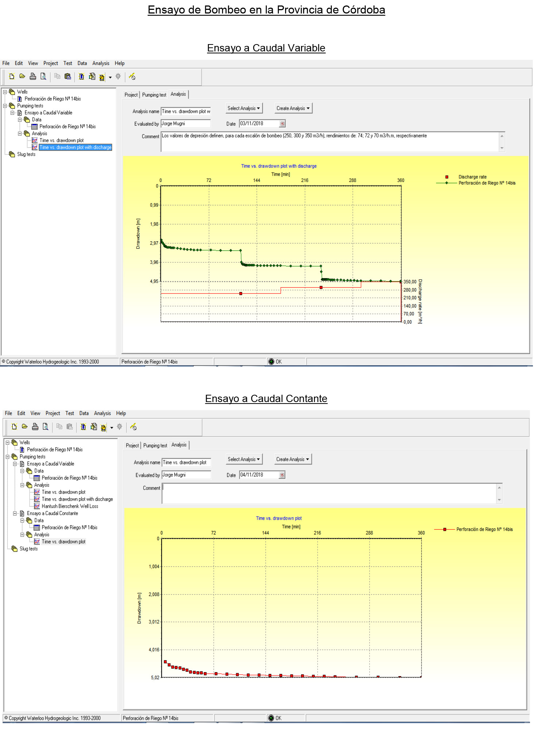Click Paste icon in Caudal Variable window toolbar
This screenshot has width=560, height=729.
68,77
